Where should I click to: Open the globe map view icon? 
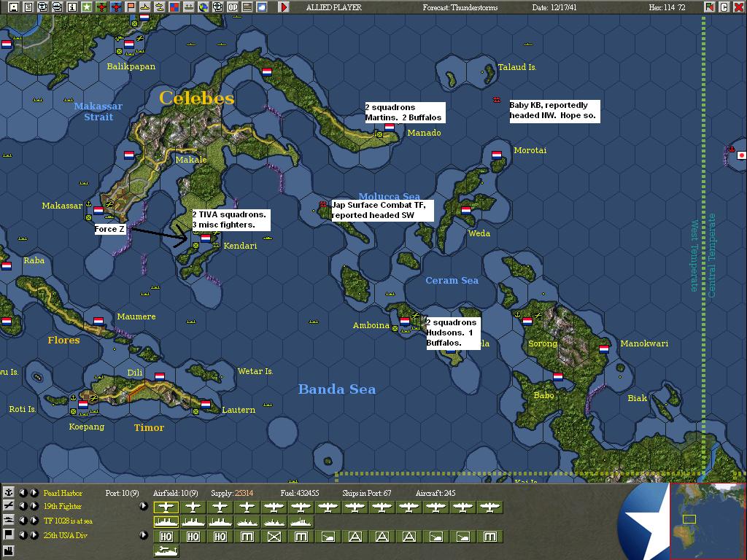coord(204,7)
